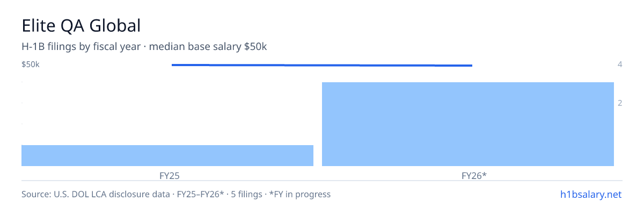This screenshot has height=215, width=644.
Task: Click the left endpoint of the salary line
Action: (x=172, y=64)
